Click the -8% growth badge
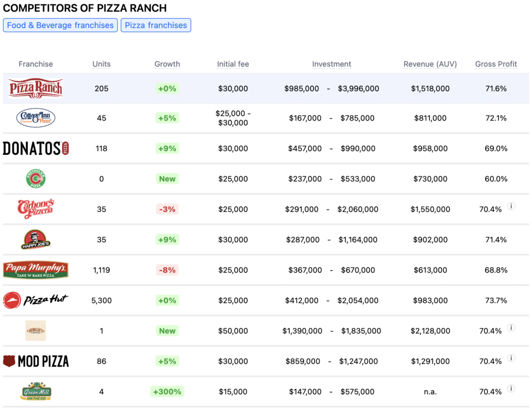The width and height of the screenshot is (532, 411). (x=167, y=270)
